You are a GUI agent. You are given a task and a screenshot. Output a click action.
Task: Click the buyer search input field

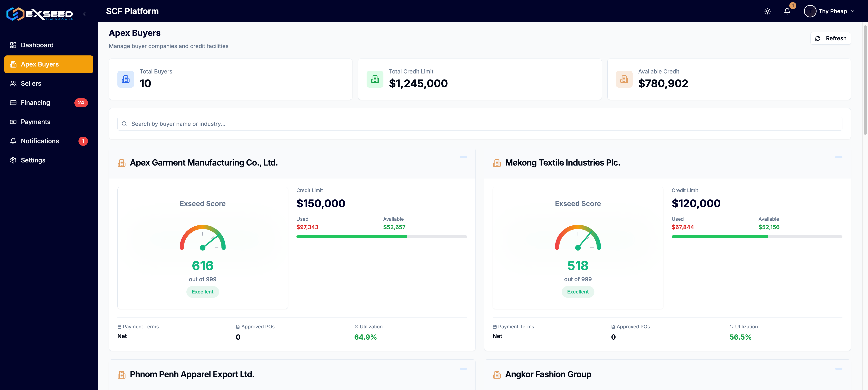tap(479, 124)
